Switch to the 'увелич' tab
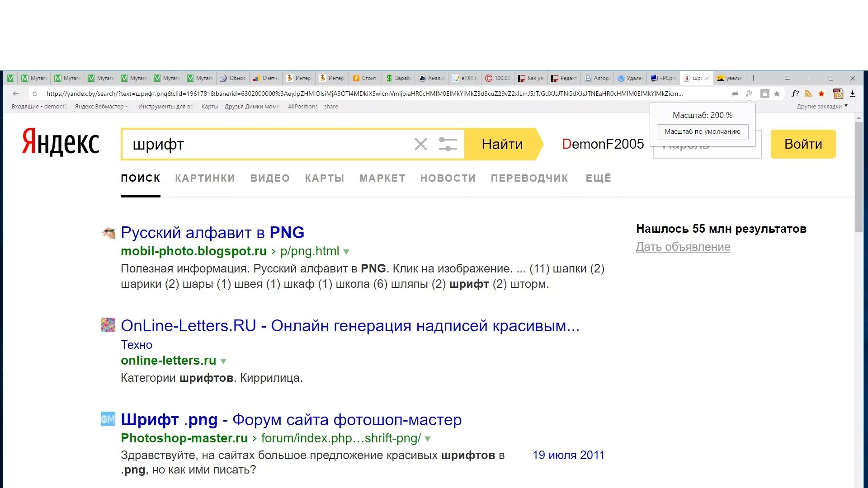 pyautogui.click(x=729, y=78)
